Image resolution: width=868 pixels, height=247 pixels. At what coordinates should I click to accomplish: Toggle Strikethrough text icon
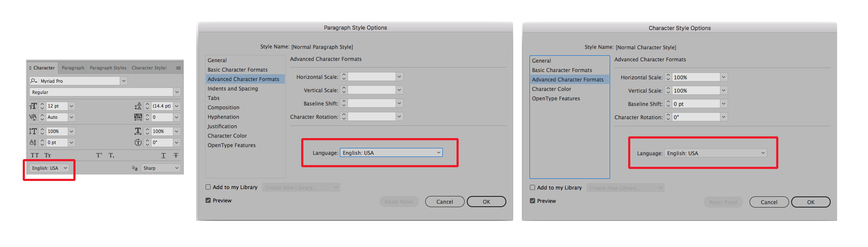pyautogui.click(x=176, y=155)
